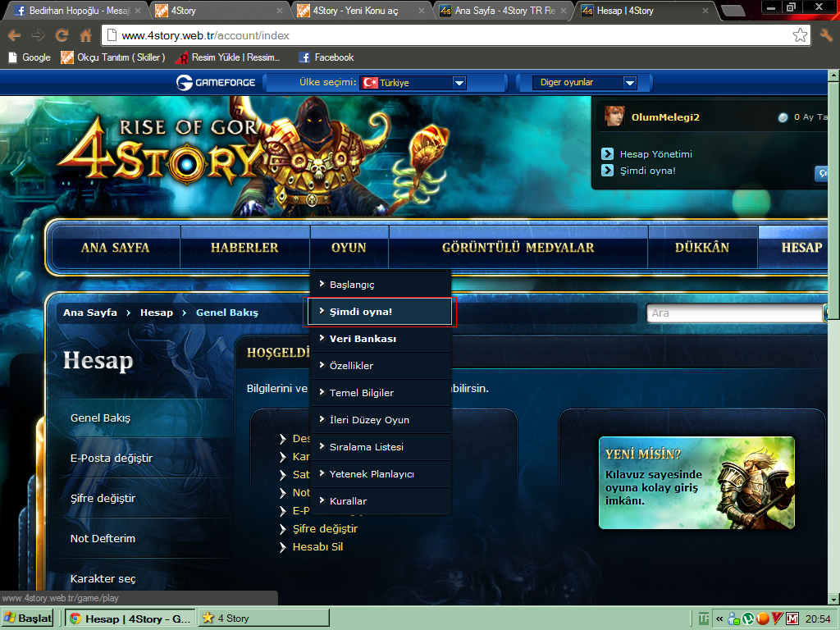Viewport: 840px width, 630px height.
Task: Select Veri Bankası menu entry
Action: tap(381, 339)
